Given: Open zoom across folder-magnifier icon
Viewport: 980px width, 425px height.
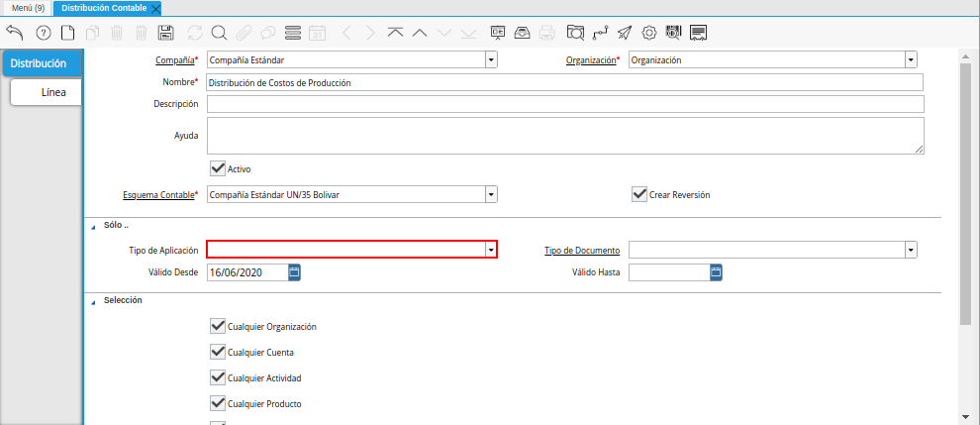Looking at the screenshot, I should pyautogui.click(x=575, y=33).
